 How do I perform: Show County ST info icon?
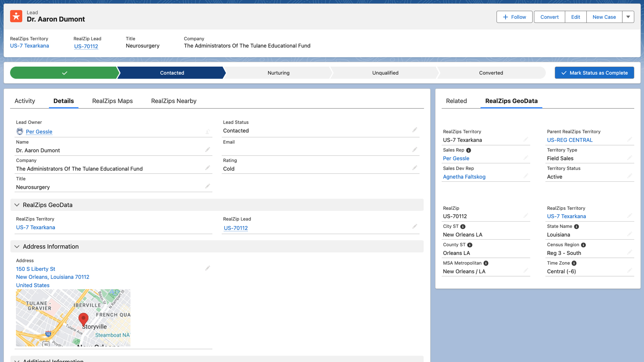coord(470,245)
